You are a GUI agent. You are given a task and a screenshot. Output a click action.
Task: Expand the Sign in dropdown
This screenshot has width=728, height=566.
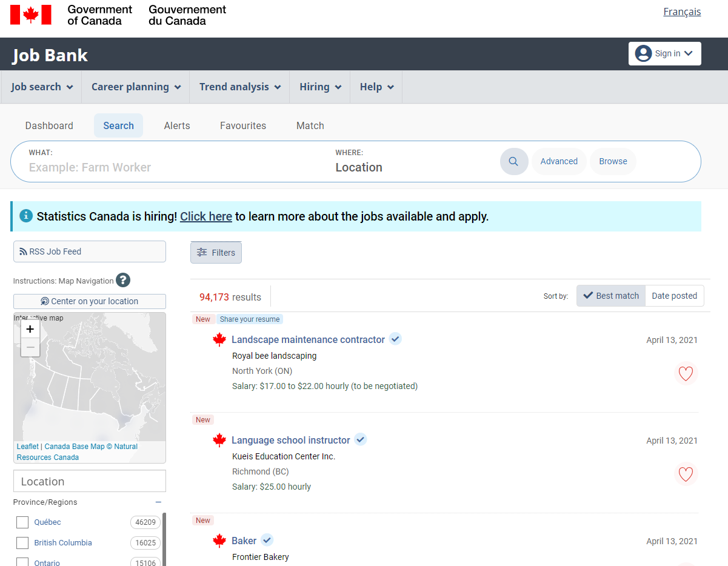coord(665,53)
